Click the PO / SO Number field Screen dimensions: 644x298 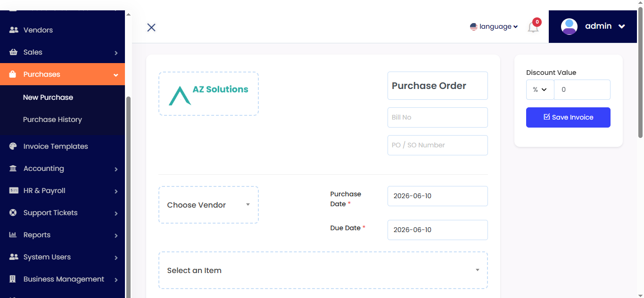tap(438, 145)
